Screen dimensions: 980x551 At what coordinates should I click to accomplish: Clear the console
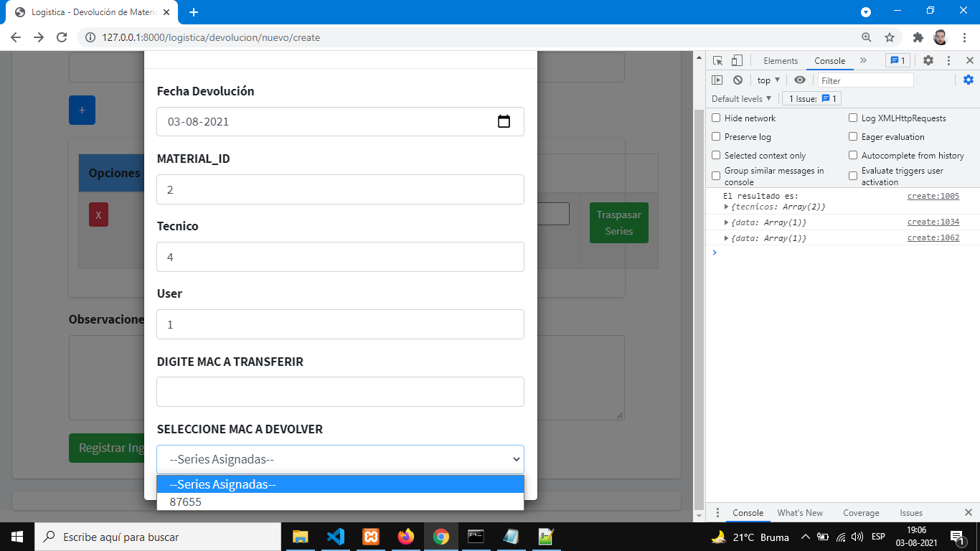738,80
